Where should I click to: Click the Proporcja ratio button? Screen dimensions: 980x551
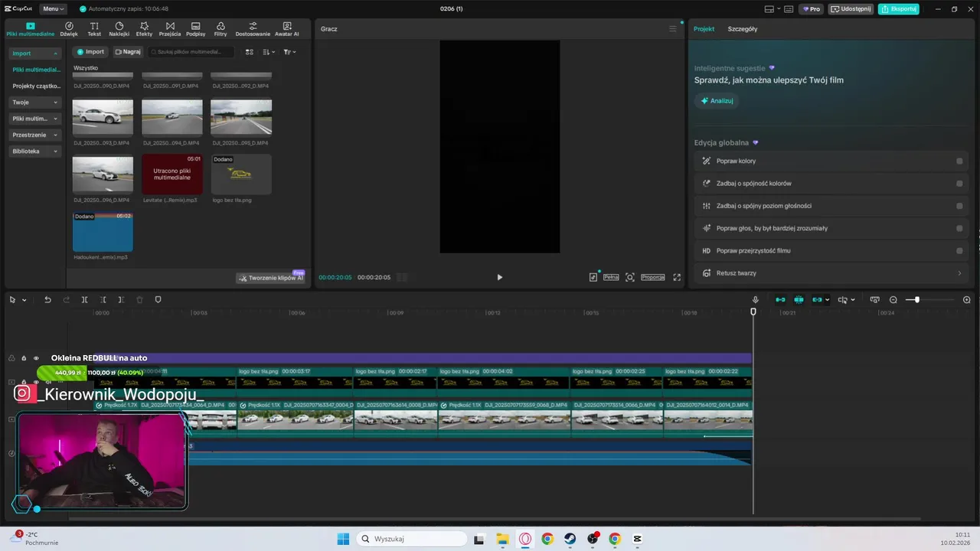652,277
